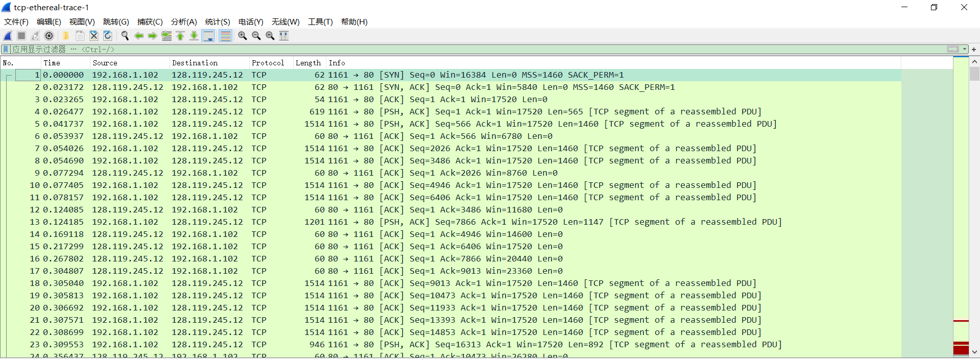The width and height of the screenshot is (980, 359).
Task: Sort packets by the Length column
Action: pos(309,63)
